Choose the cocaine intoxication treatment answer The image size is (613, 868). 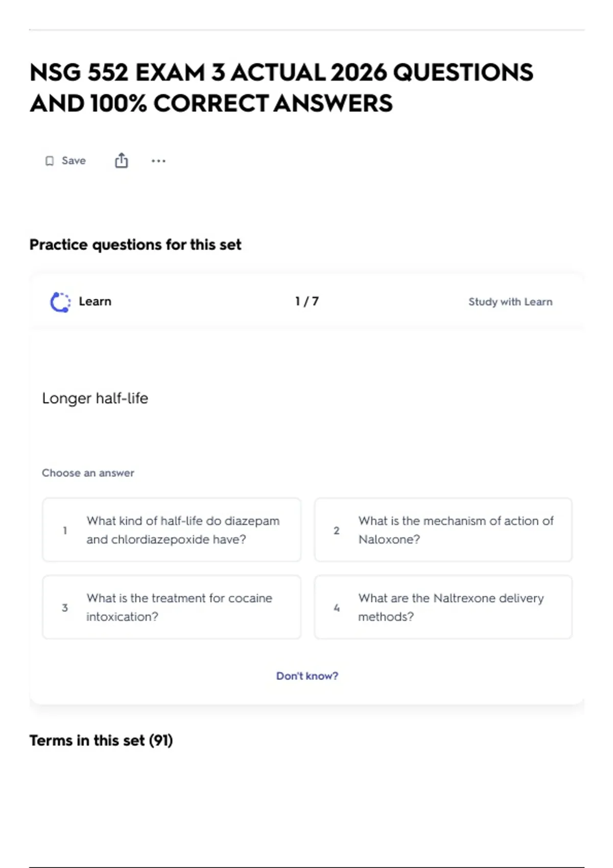point(172,607)
